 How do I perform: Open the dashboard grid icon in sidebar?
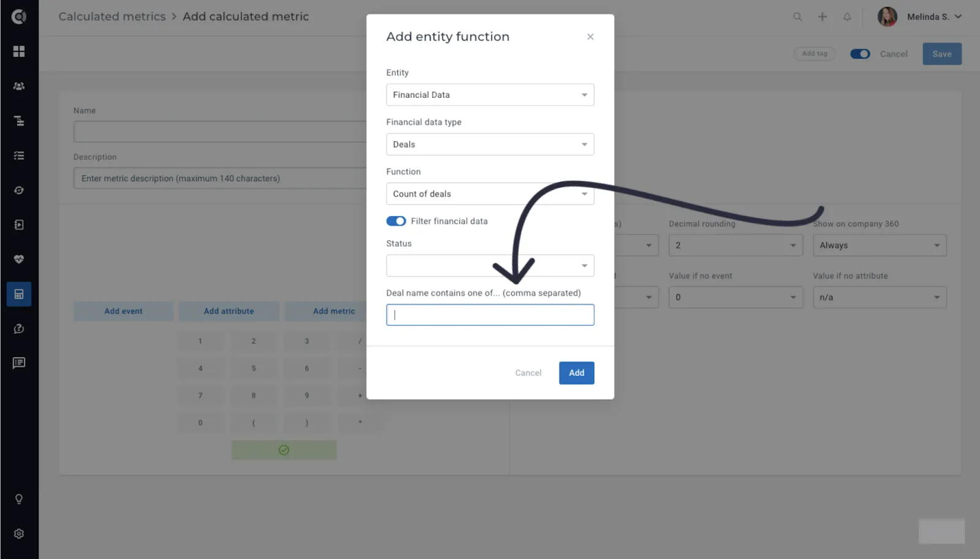(19, 51)
